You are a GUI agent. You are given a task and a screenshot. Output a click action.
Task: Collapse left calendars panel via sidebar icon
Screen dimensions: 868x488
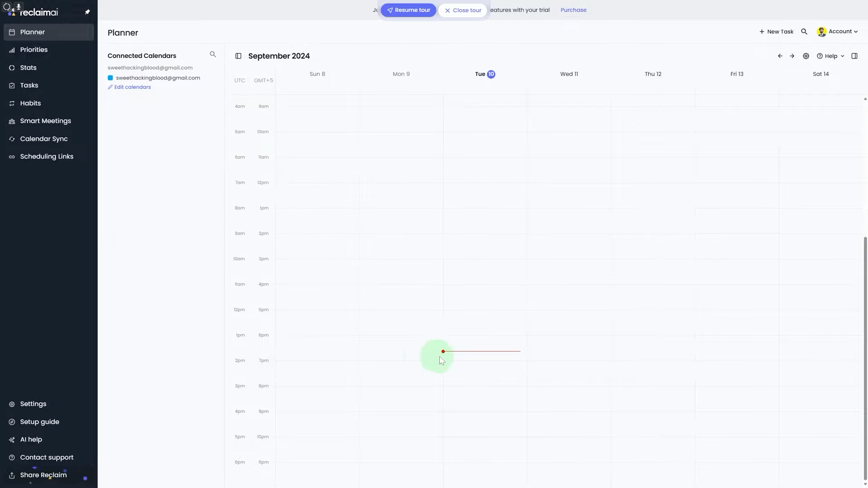tap(238, 56)
